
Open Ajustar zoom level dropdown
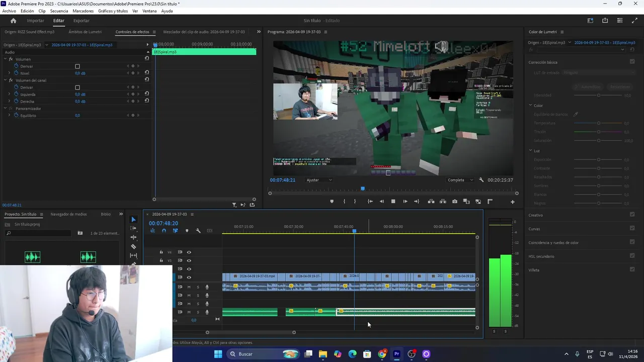click(x=319, y=180)
